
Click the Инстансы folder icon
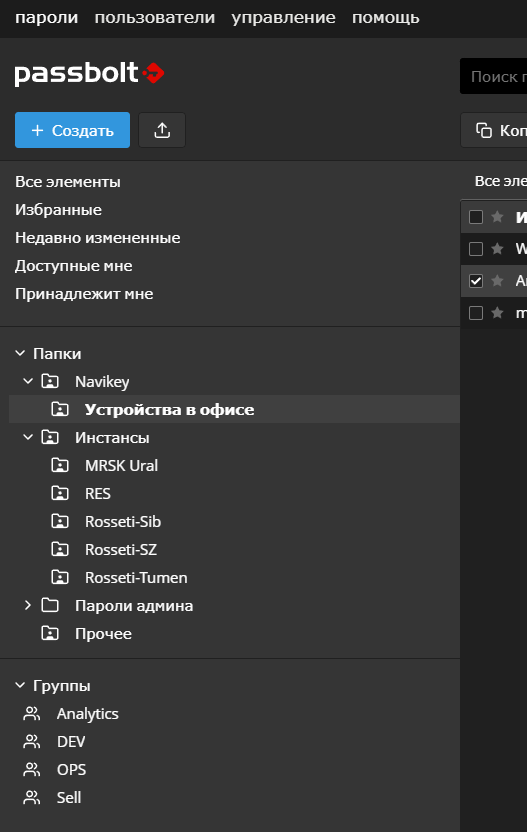coord(50,437)
